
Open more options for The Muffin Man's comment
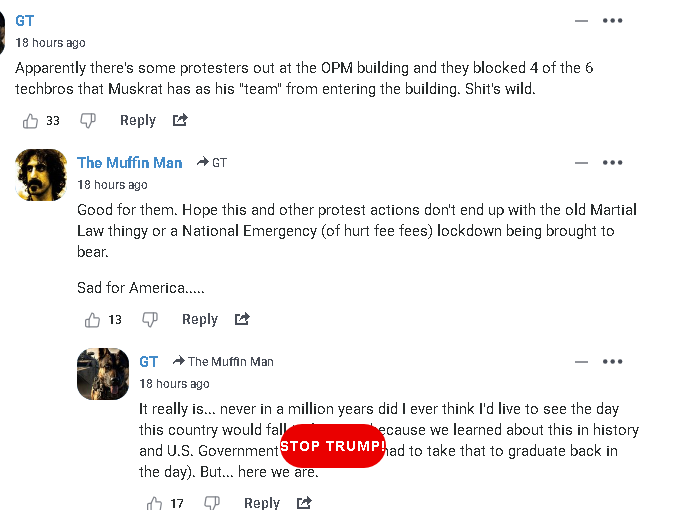click(613, 163)
